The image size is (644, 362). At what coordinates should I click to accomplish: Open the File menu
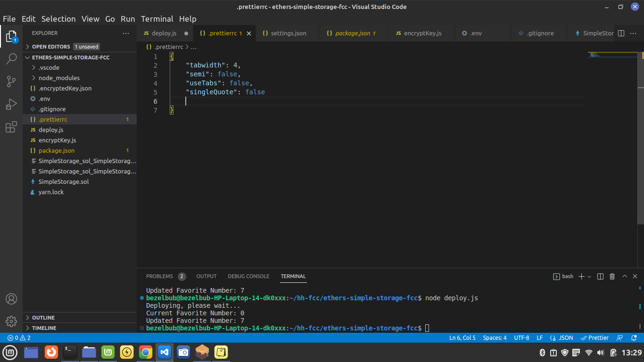pos(9,19)
